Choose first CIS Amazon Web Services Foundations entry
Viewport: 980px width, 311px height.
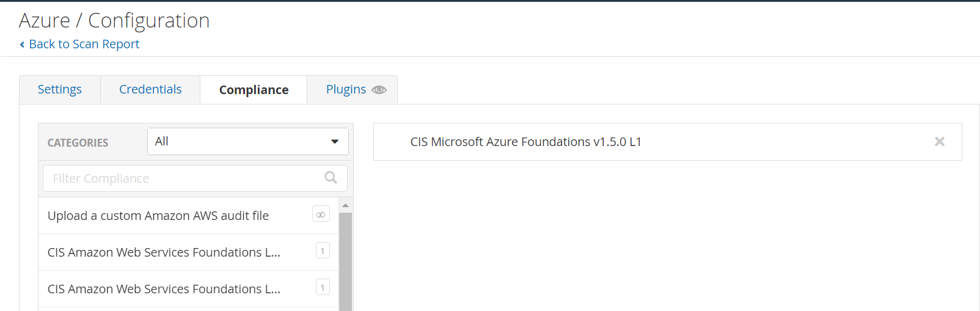pyautogui.click(x=164, y=252)
